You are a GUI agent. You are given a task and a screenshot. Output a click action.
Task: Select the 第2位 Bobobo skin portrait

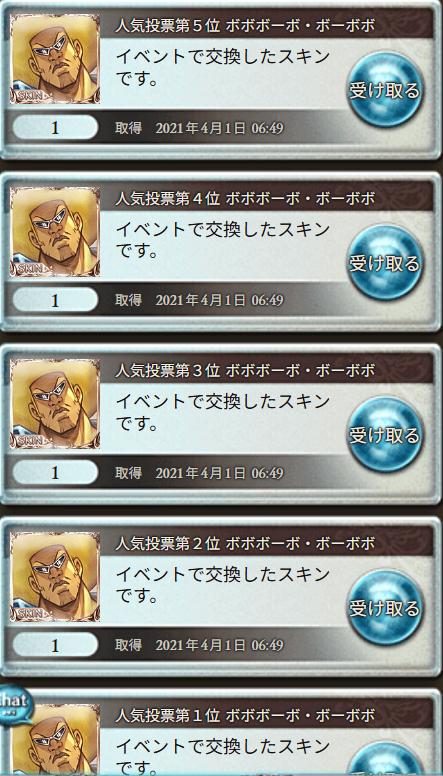coord(55,576)
